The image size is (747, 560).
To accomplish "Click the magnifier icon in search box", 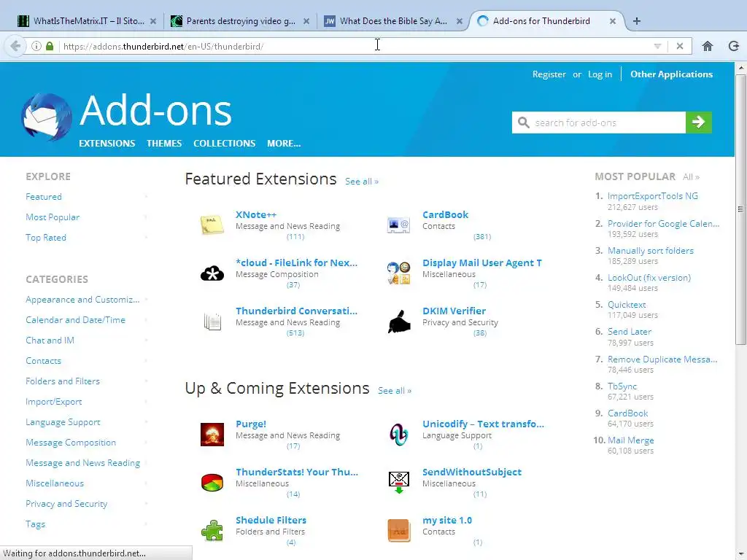I will [524, 122].
